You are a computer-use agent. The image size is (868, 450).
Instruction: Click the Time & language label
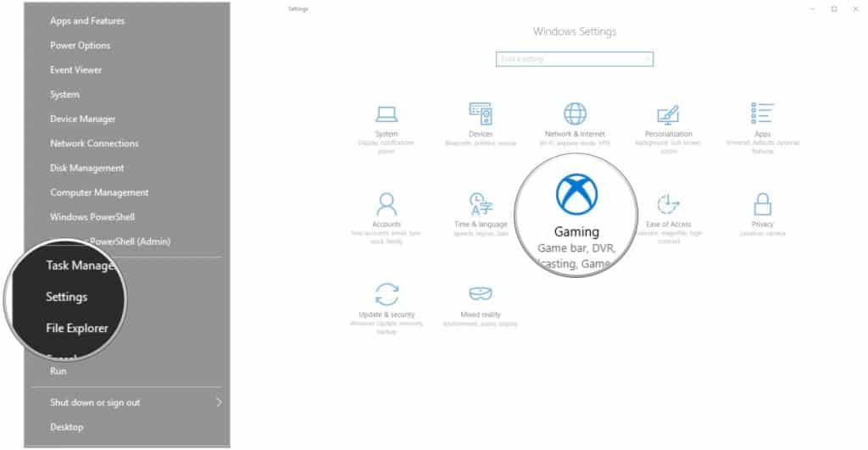point(481,225)
